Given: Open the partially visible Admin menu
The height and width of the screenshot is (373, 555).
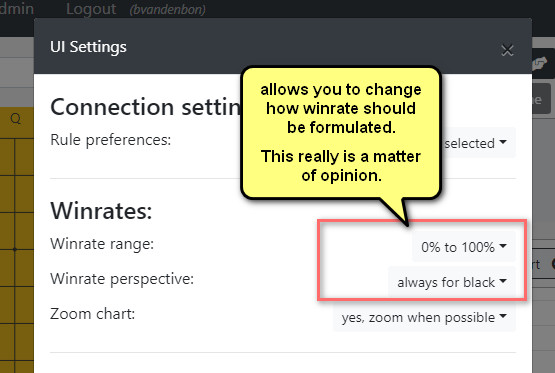Looking at the screenshot, I should tap(17, 8).
